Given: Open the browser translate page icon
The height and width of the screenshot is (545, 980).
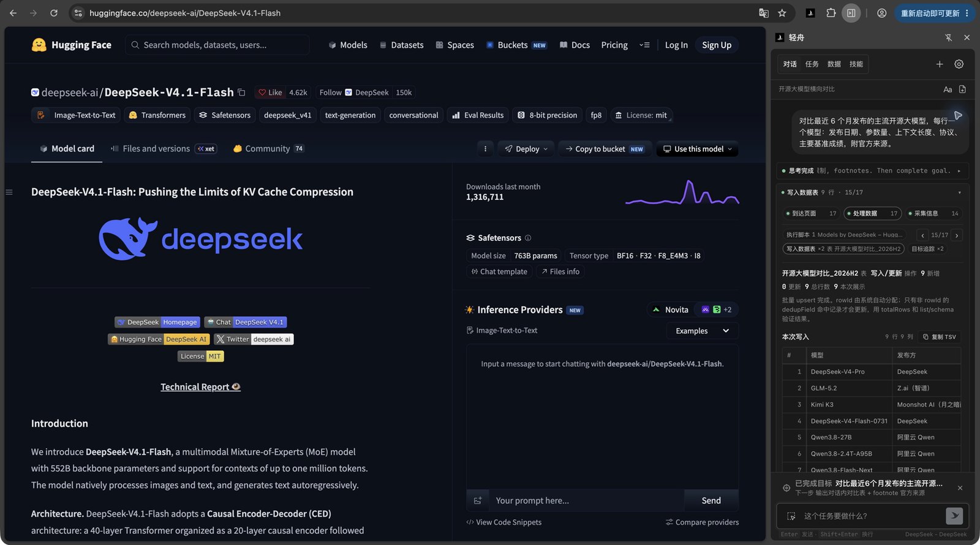Looking at the screenshot, I should point(764,13).
